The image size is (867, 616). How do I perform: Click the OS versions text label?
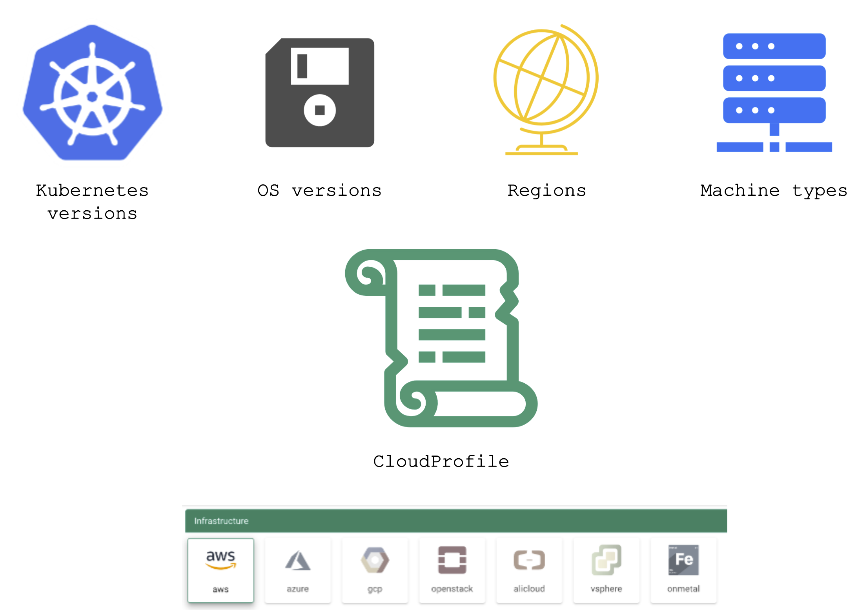click(319, 191)
